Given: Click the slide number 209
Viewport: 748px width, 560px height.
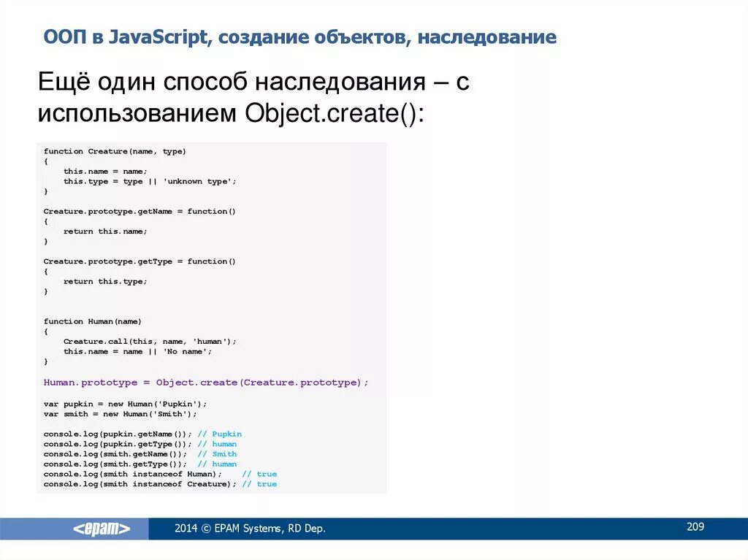Looking at the screenshot, I should tap(695, 526).
